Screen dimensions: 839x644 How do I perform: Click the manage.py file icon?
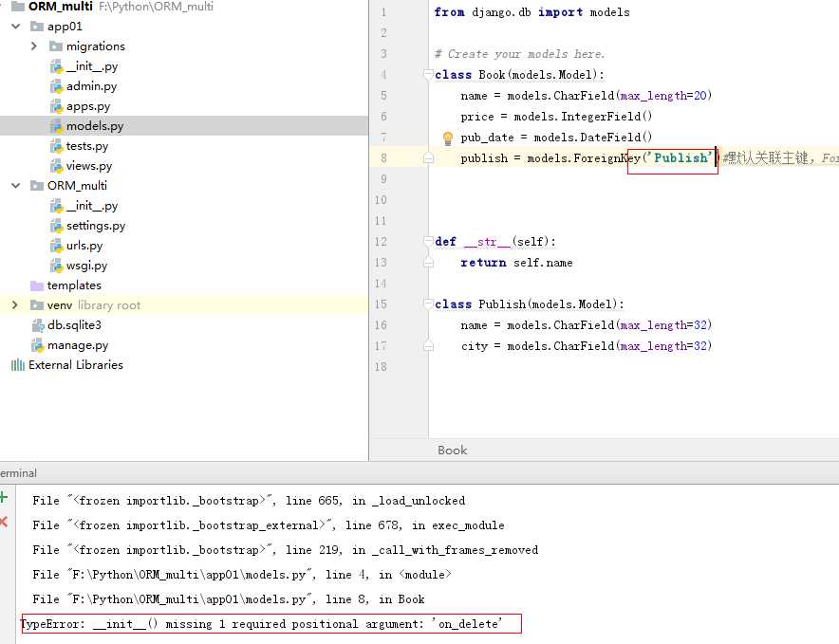tap(37, 345)
